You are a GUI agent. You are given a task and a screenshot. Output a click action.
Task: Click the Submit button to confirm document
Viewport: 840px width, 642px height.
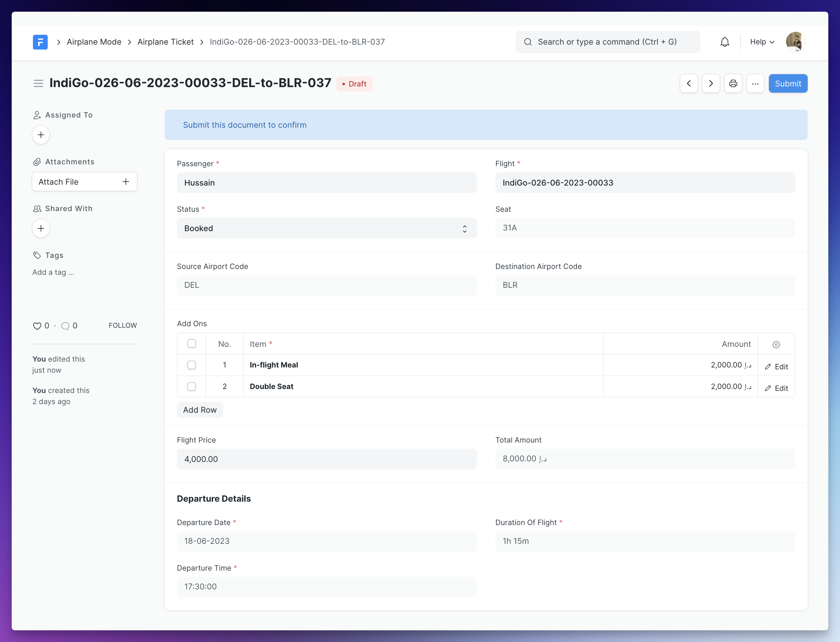click(x=787, y=83)
